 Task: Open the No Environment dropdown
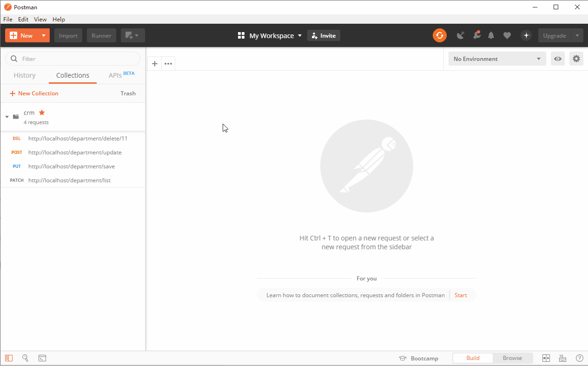(497, 59)
